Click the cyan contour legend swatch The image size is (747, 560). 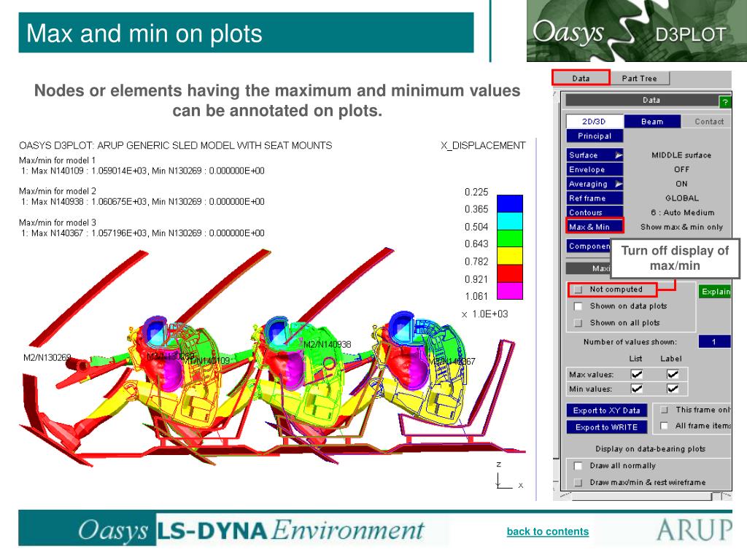(x=510, y=221)
